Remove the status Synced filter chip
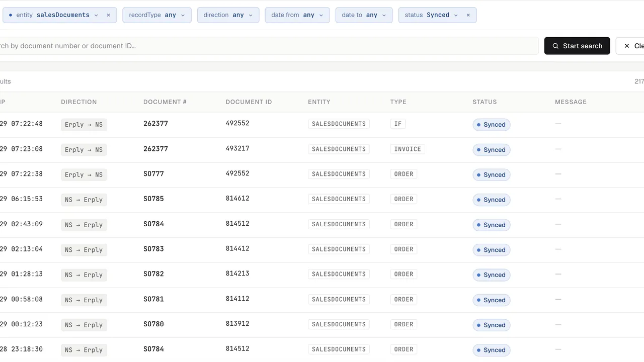644x362 pixels. 468,15
